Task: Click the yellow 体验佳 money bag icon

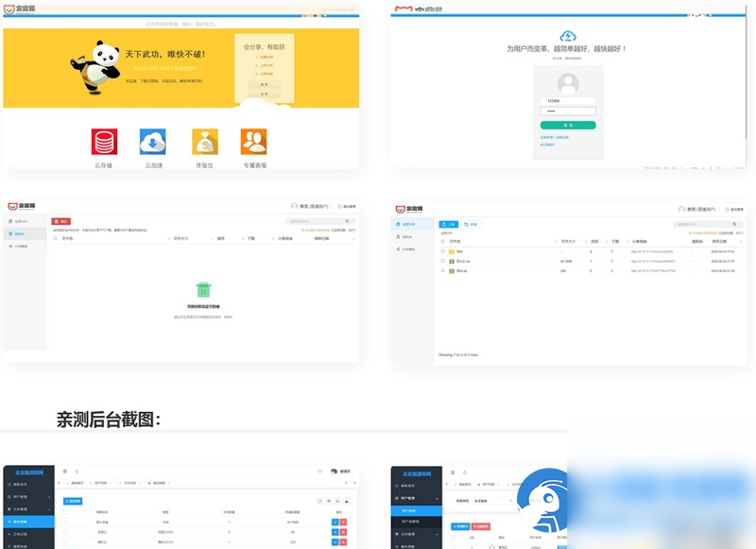Action: pos(205,142)
